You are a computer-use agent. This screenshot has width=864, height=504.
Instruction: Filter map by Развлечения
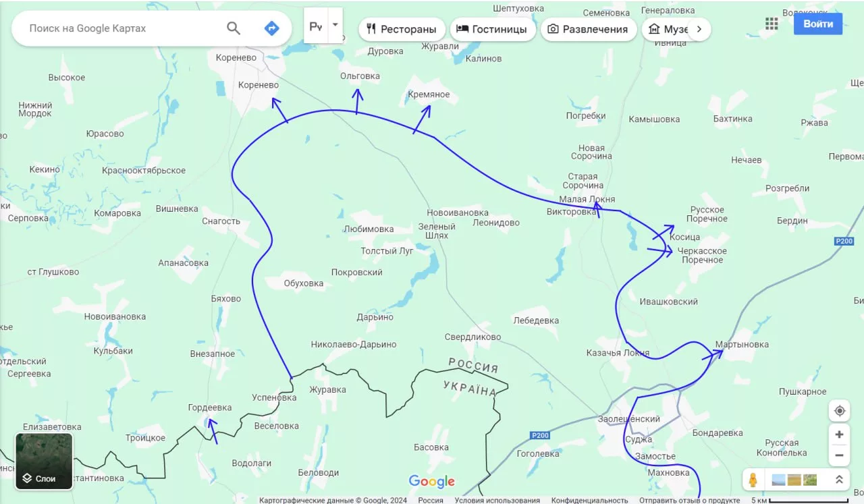point(589,29)
